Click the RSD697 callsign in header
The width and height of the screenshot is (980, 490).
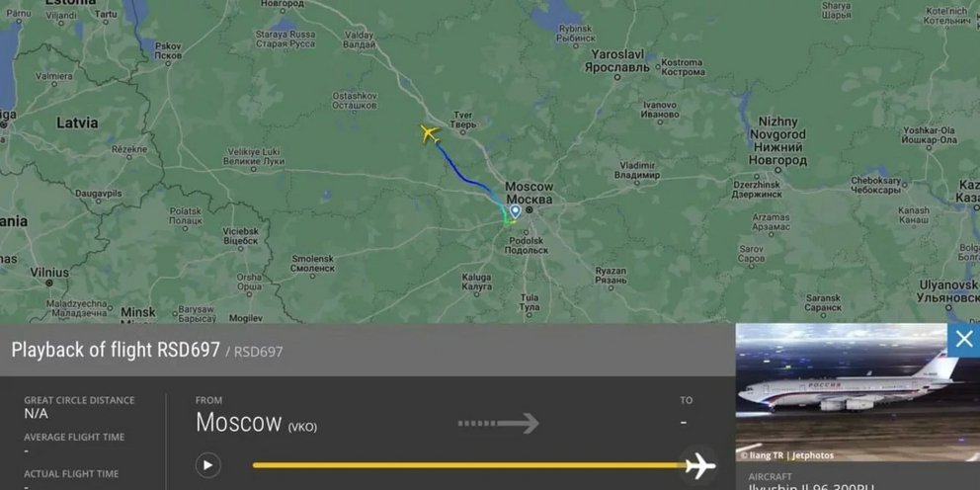(x=259, y=352)
